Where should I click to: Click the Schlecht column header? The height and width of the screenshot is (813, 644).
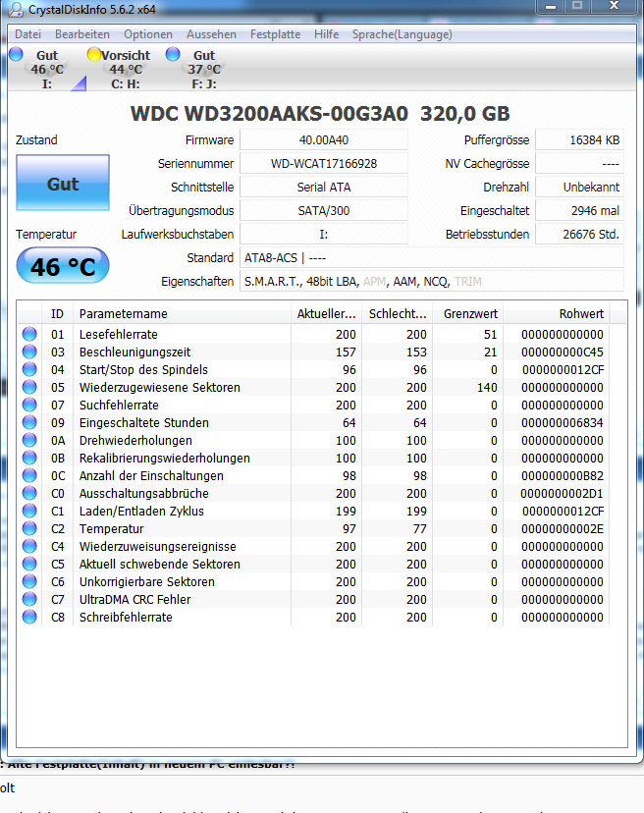(398, 313)
